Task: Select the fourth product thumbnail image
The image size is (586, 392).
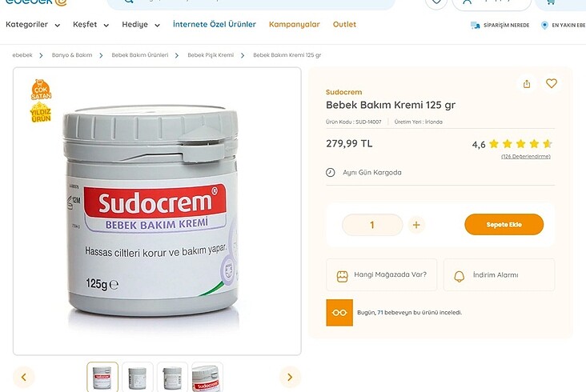Action: coord(207,377)
